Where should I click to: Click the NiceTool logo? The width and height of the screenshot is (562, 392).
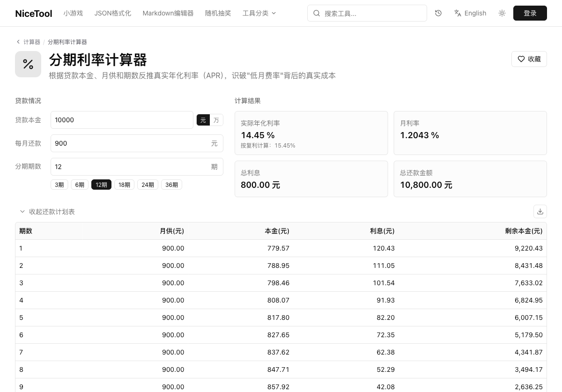pos(34,13)
